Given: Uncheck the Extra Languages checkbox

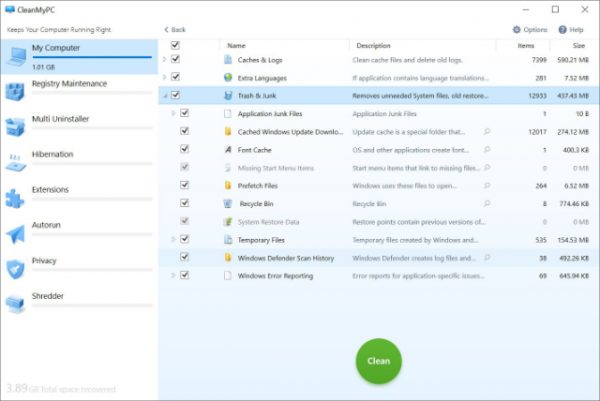Looking at the screenshot, I should tap(175, 77).
